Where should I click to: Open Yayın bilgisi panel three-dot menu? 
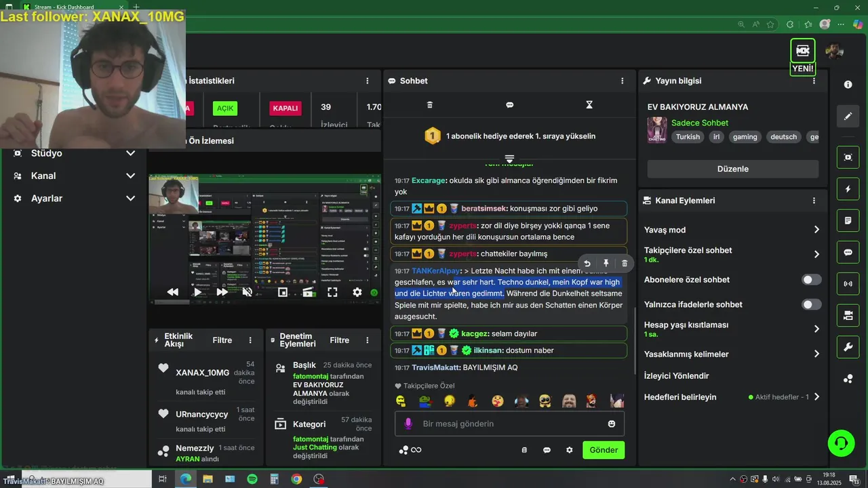click(814, 81)
